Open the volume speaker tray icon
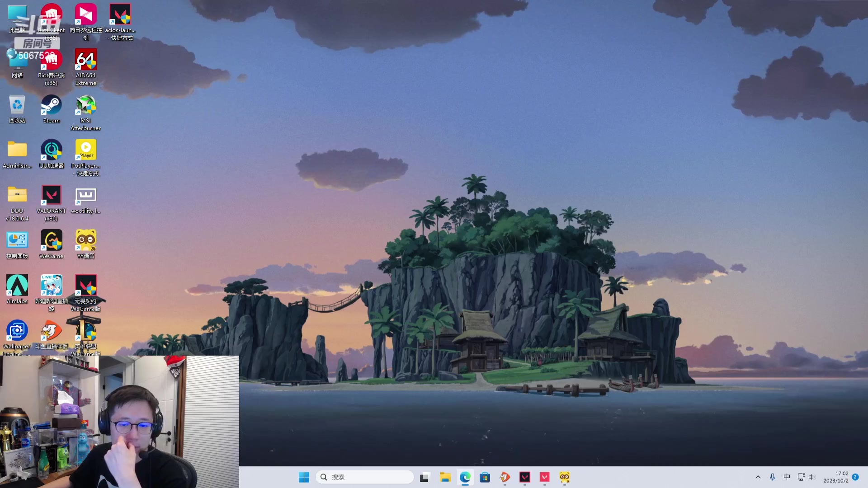This screenshot has height=488, width=868. pyautogui.click(x=811, y=477)
